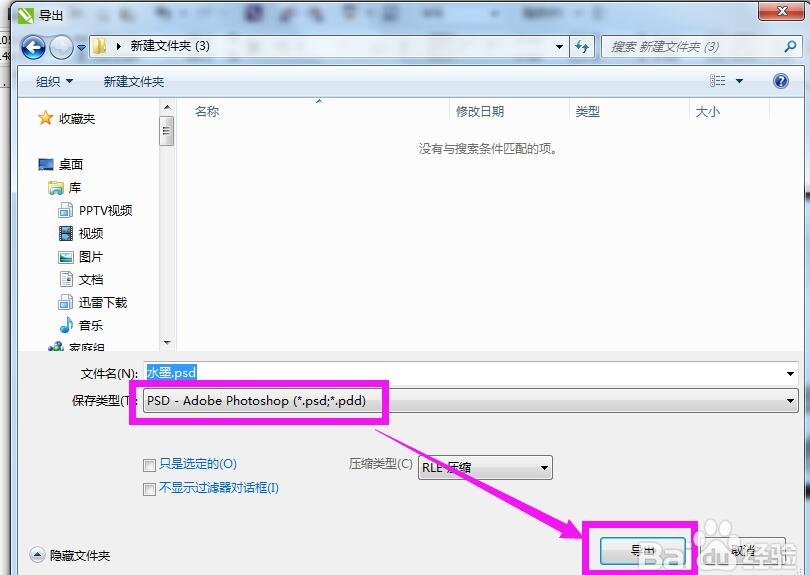810x575 pixels.
Task: Click the CorelDRAW icon in title bar
Action: pyautogui.click(x=26, y=15)
